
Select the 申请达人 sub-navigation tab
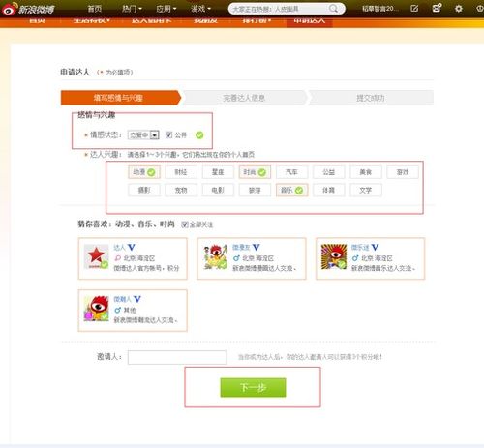pyautogui.click(x=309, y=21)
